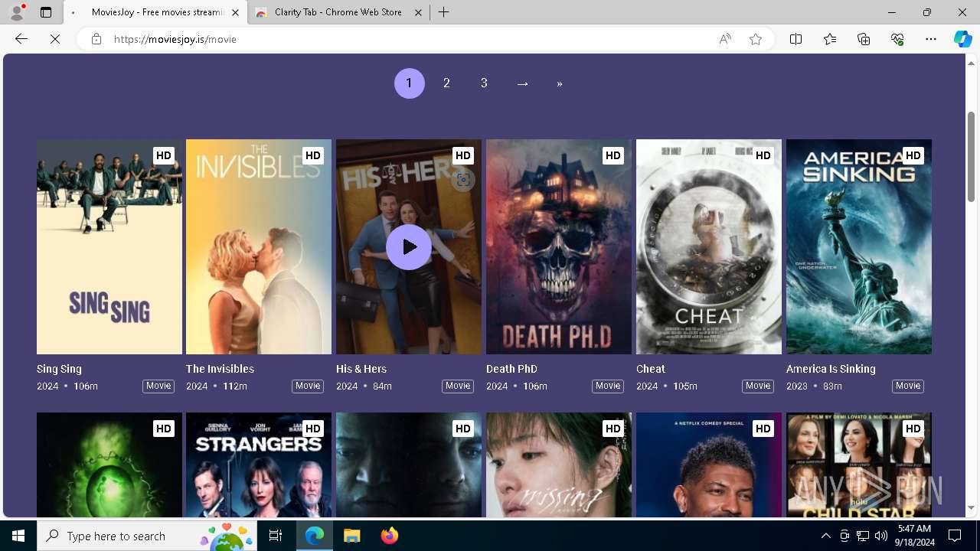Jump to the last page

coord(560,83)
